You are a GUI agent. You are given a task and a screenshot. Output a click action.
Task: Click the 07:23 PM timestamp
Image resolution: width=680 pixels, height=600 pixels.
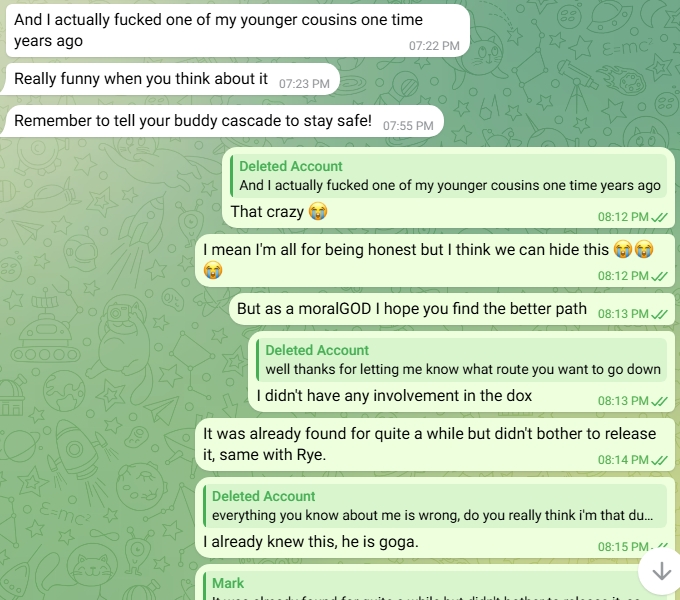tap(304, 83)
